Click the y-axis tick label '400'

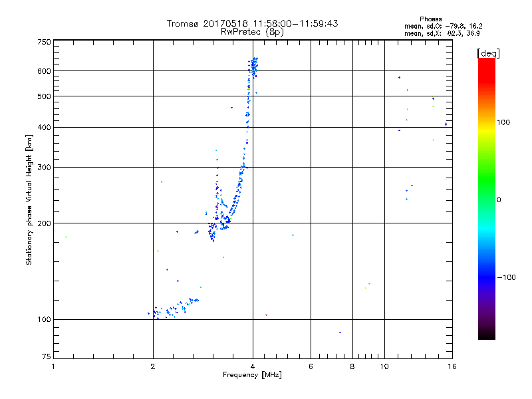pyautogui.click(x=44, y=127)
